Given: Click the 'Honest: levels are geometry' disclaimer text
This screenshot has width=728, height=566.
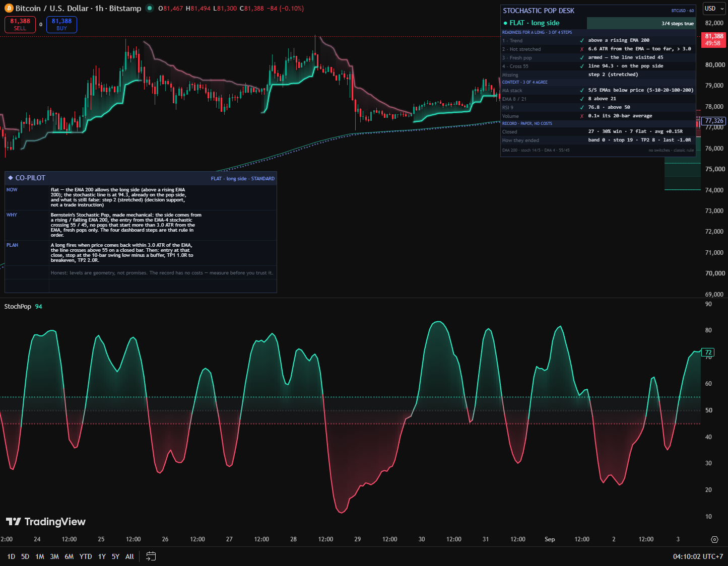Looking at the screenshot, I should 162,273.
